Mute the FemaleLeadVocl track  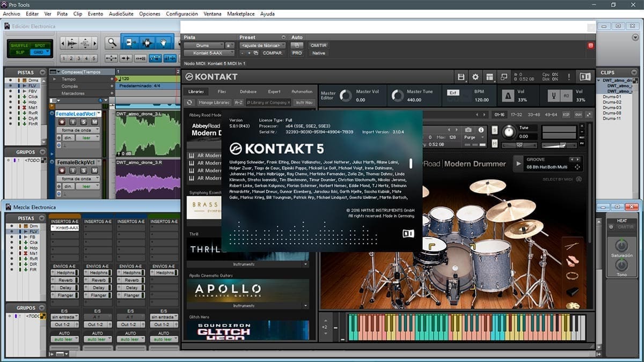(x=94, y=122)
